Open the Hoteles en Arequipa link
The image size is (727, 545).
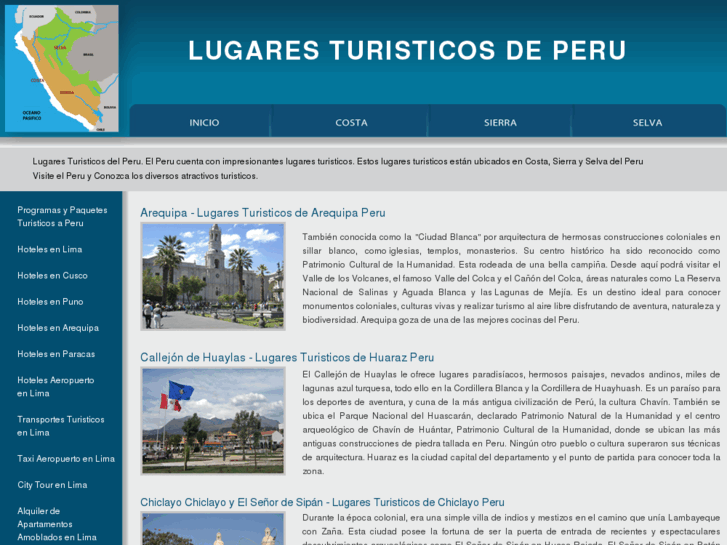58,328
